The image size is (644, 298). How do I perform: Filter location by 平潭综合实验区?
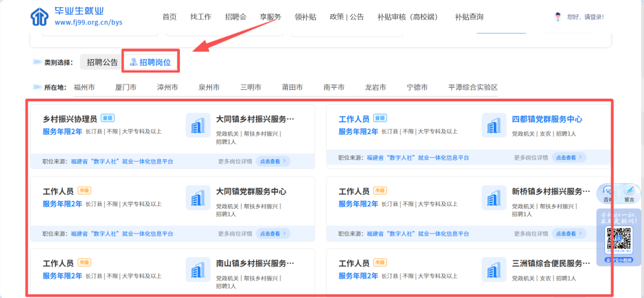pyautogui.click(x=473, y=87)
